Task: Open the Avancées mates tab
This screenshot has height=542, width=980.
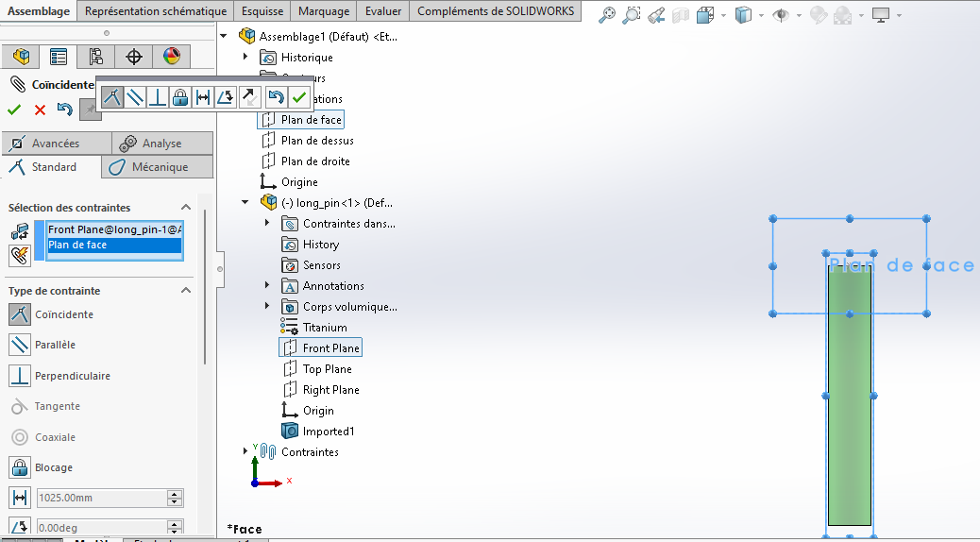Action: coord(55,144)
